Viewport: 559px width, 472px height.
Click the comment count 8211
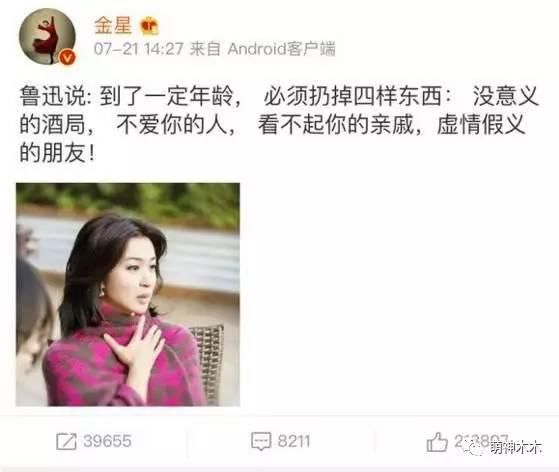click(294, 441)
